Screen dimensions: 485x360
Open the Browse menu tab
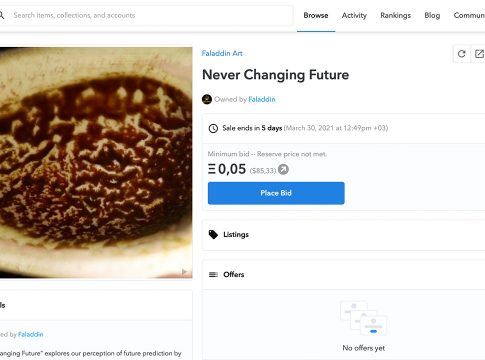point(316,15)
